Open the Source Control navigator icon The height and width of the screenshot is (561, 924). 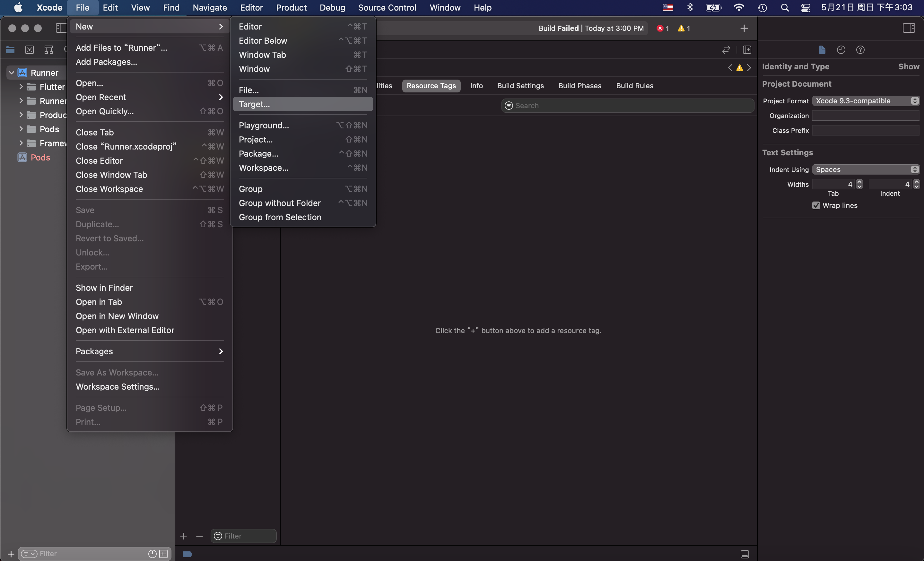pos(29,49)
